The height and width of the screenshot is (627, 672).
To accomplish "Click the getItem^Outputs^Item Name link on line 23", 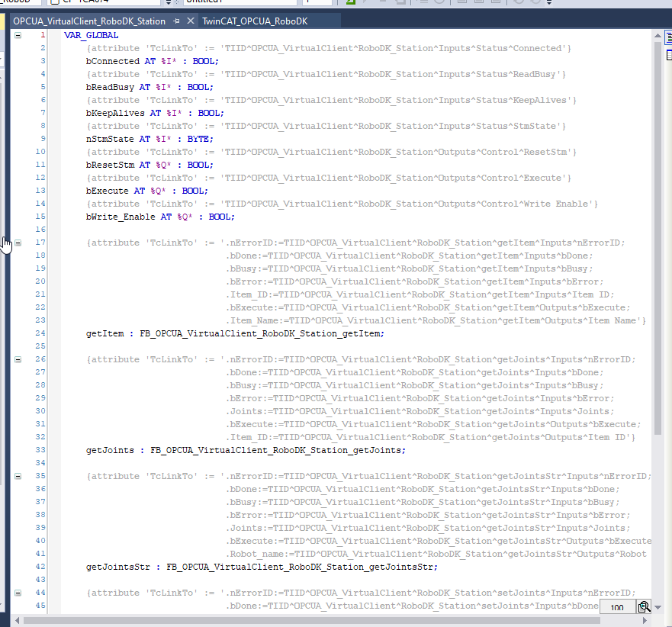I will pyautogui.click(x=436, y=320).
